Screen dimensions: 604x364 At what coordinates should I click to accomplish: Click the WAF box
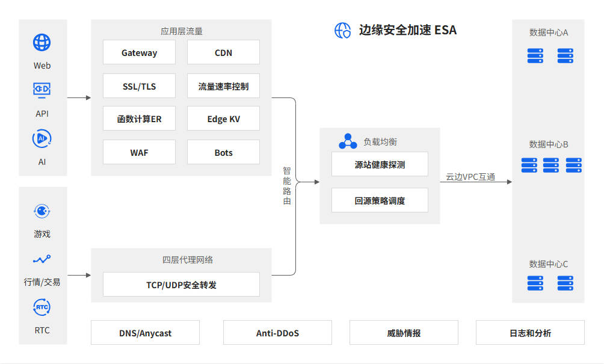pos(139,152)
